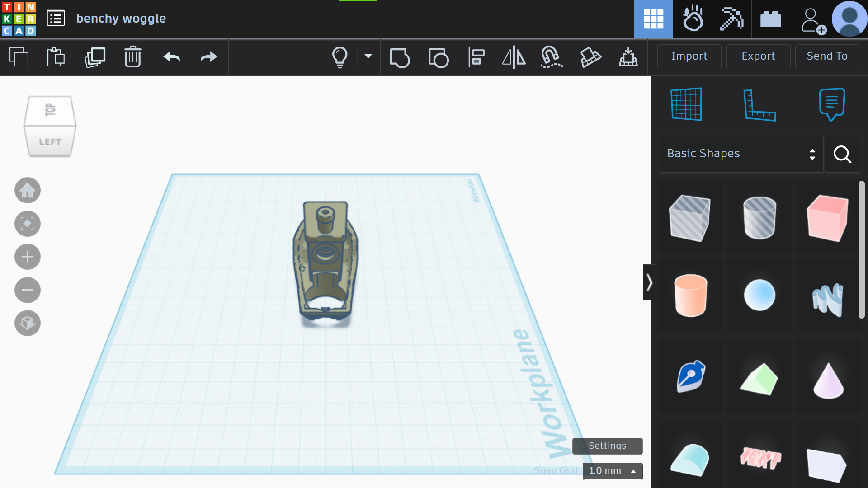Image resolution: width=868 pixels, height=488 pixels.
Task: Select the Mirror tool
Action: pyautogui.click(x=514, y=57)
